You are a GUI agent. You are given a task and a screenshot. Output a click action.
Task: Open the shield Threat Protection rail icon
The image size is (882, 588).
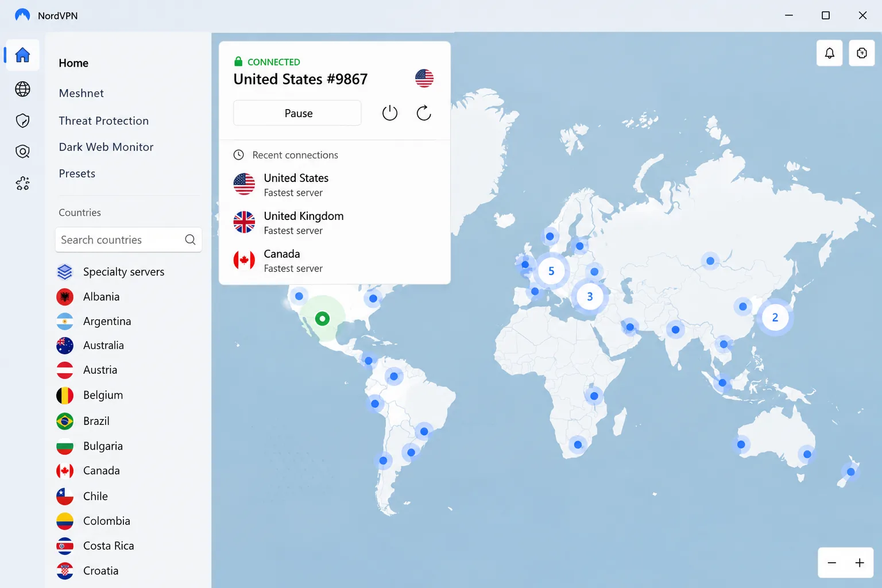(22, 121)
